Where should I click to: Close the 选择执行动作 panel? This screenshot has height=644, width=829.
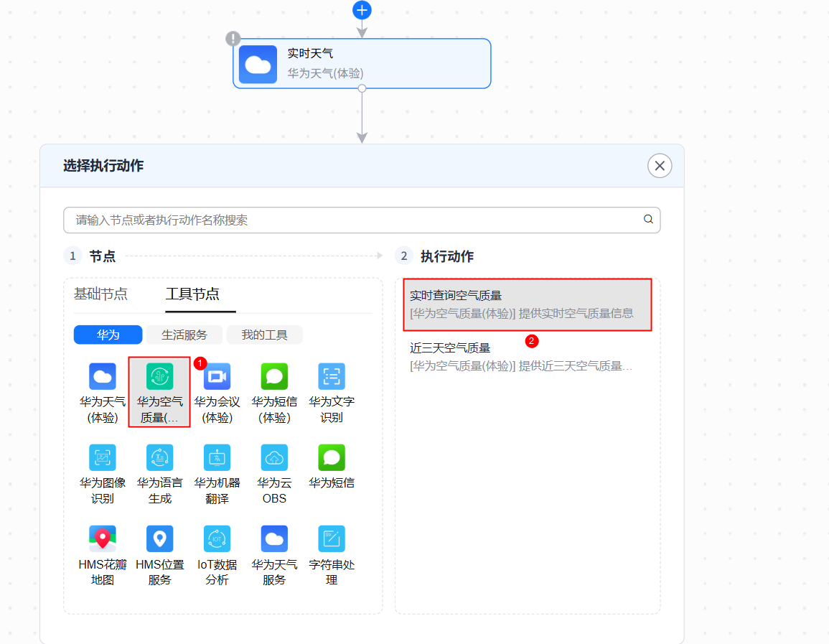(660, 166)
